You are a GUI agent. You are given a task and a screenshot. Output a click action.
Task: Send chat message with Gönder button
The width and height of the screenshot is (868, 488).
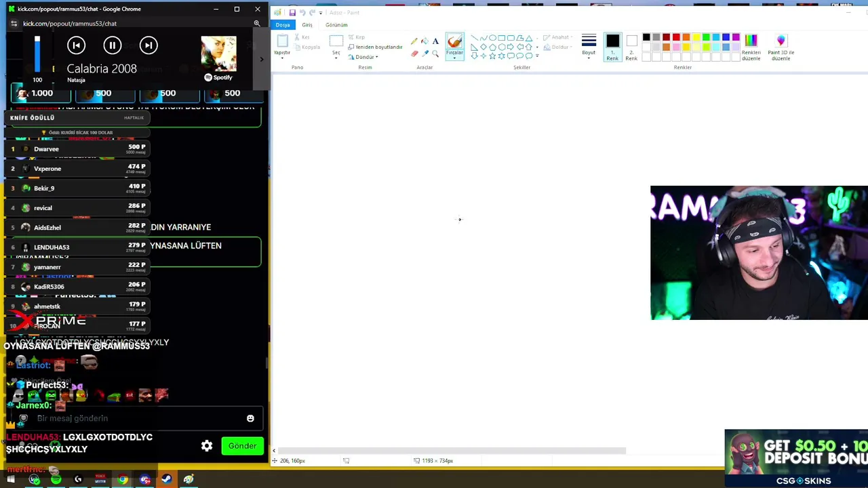pyautogui.click(x=242, y=446)
